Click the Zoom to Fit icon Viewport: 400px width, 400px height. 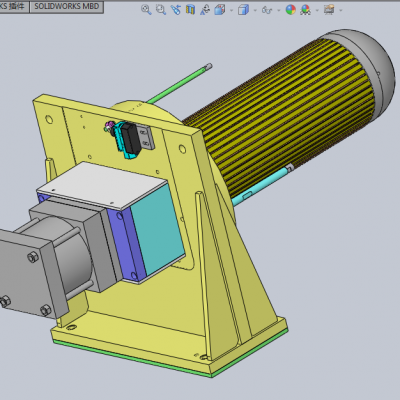[146, 10]
